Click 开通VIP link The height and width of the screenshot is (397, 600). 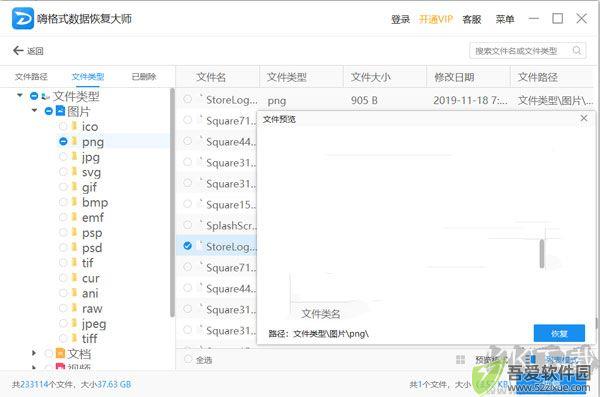[x=436, y=19]
